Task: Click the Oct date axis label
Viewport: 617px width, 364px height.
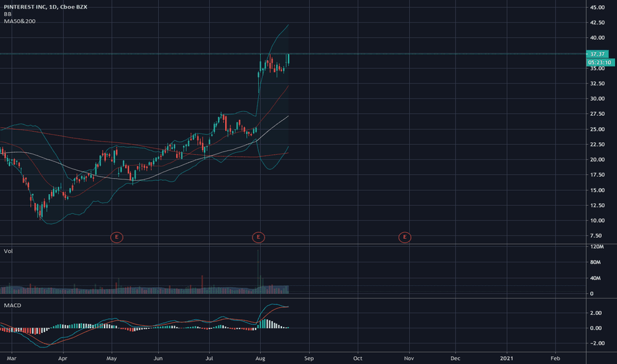Action: (357, 359)
